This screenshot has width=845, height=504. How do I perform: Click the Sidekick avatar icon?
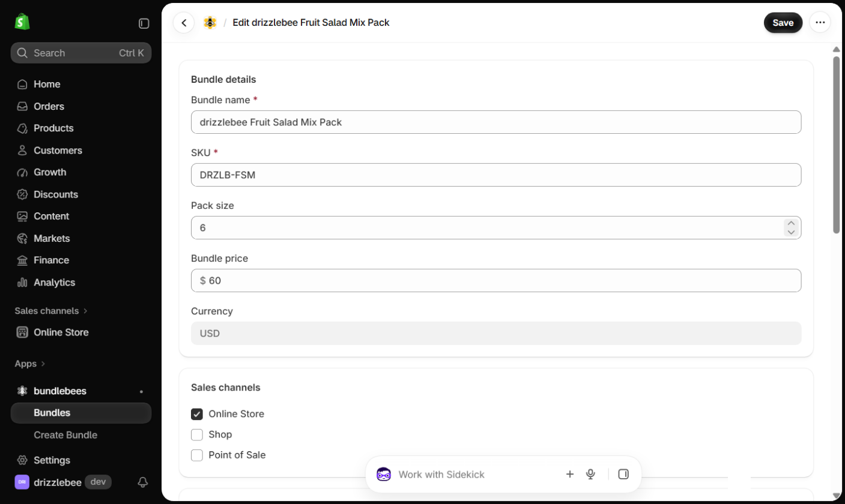[384, 475]
